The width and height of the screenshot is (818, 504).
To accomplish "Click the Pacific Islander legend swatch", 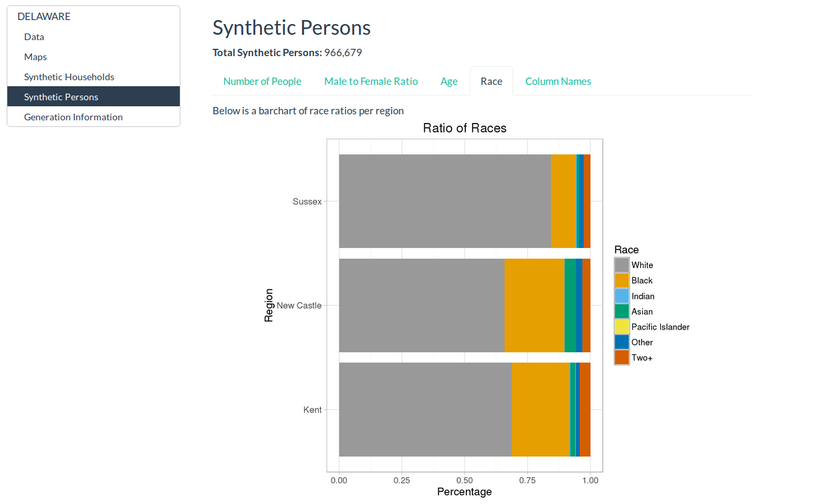I will (x=622, y=327).
